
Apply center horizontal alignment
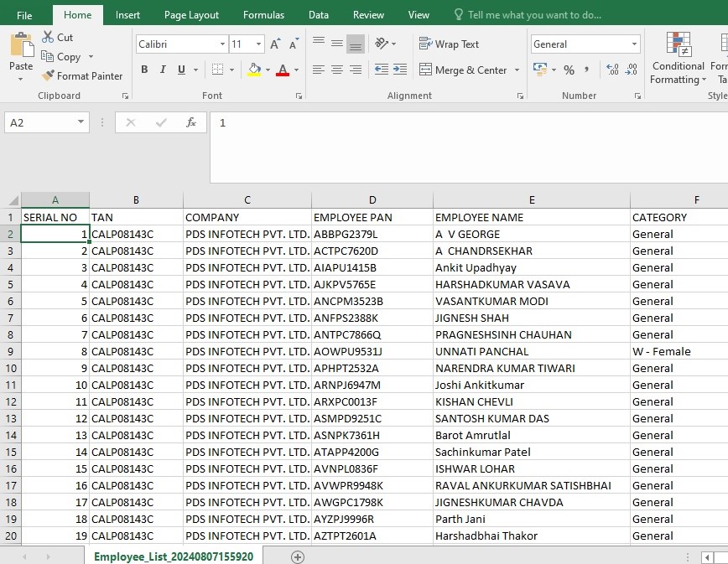point(337,70)
